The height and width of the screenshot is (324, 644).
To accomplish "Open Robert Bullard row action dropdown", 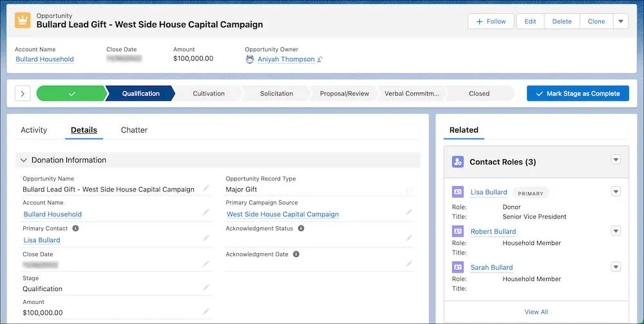I will click(616, 231).
